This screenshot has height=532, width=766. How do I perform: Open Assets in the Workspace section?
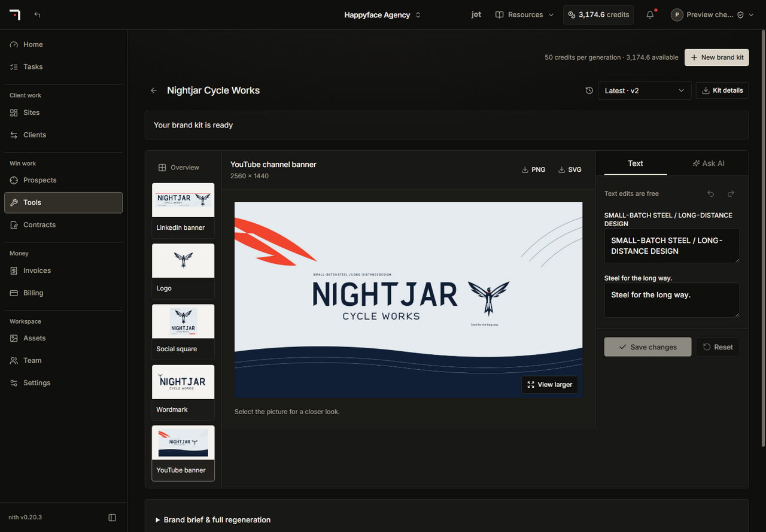63,338
